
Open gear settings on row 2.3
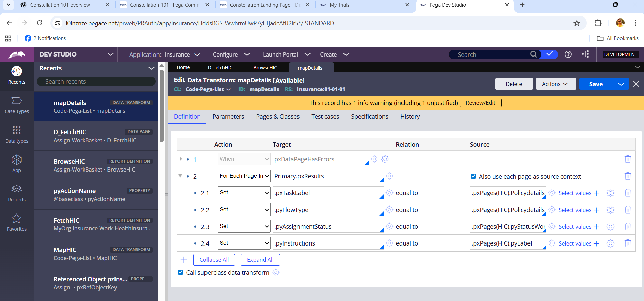[611, 226]
